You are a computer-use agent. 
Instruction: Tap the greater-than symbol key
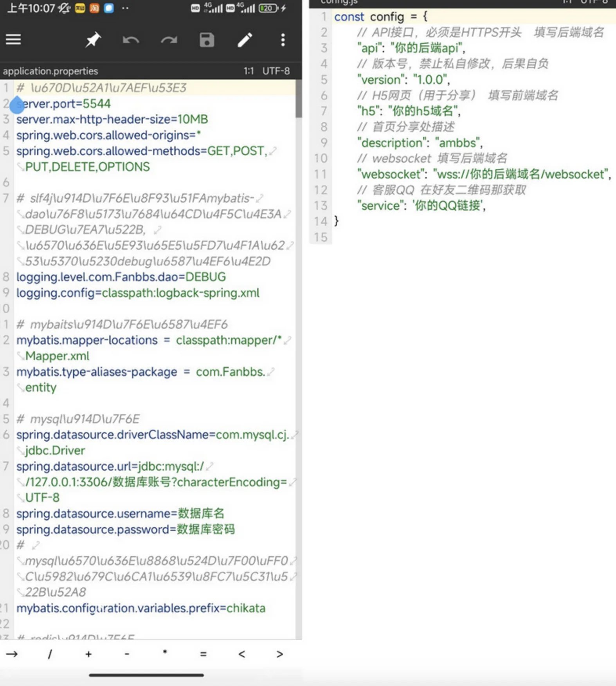pyautogui.click(x=279, y=654)
